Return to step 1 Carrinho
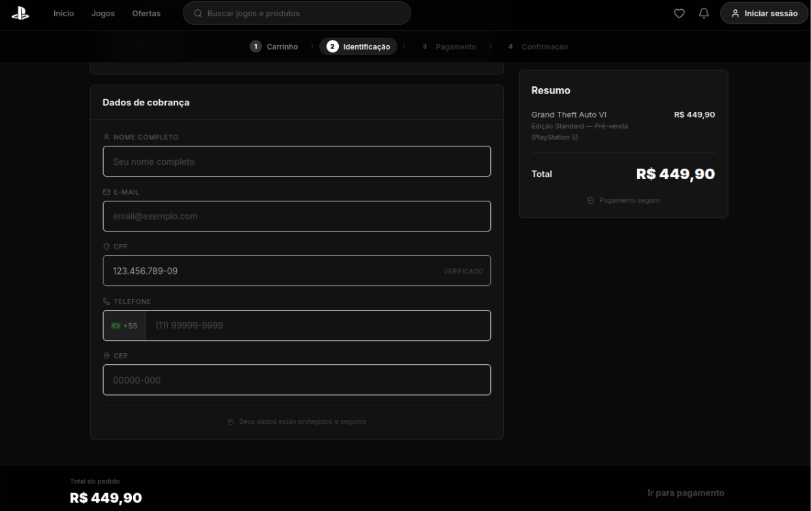Screen dimensions: 811x511 pyautogui.click(x=274, y=47)
